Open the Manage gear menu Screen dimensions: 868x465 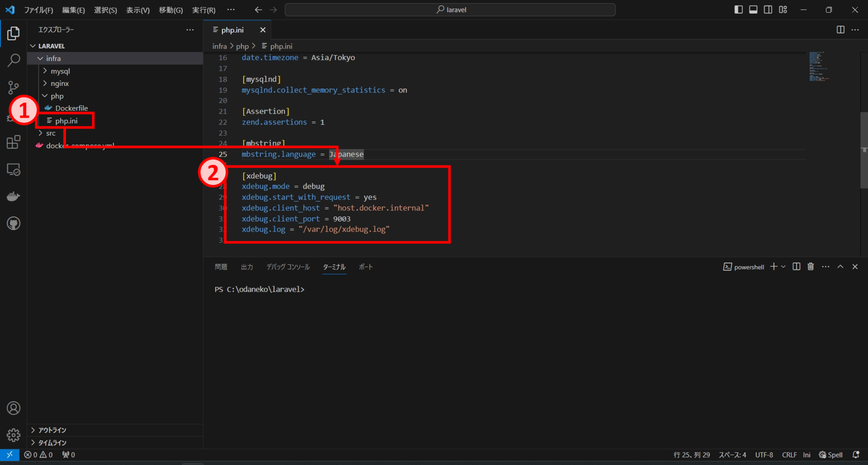pos(14,435)
